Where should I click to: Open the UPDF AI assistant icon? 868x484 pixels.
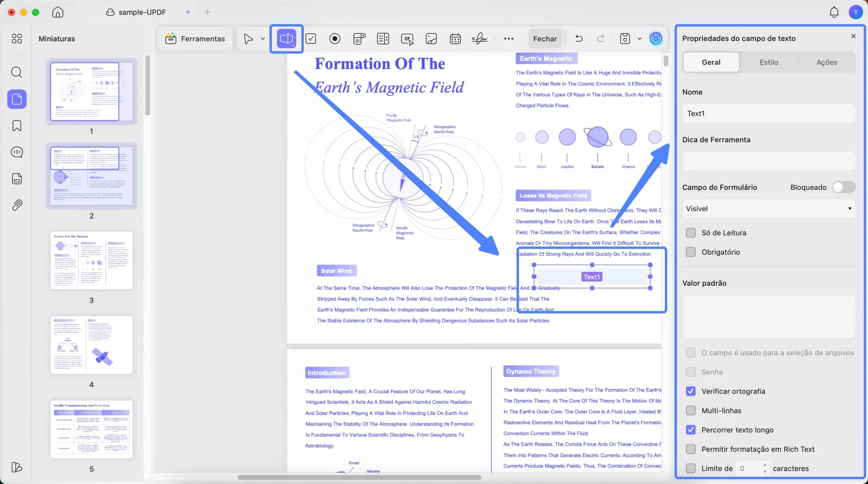pyautogui.click(x=656, y=39)
